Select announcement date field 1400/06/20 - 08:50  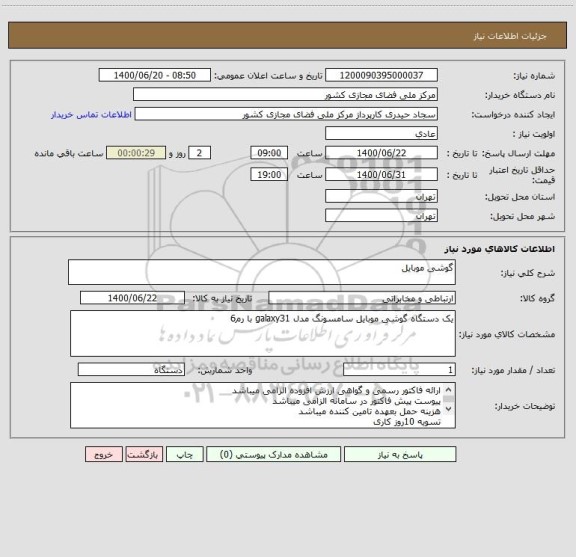coord(155,75)
